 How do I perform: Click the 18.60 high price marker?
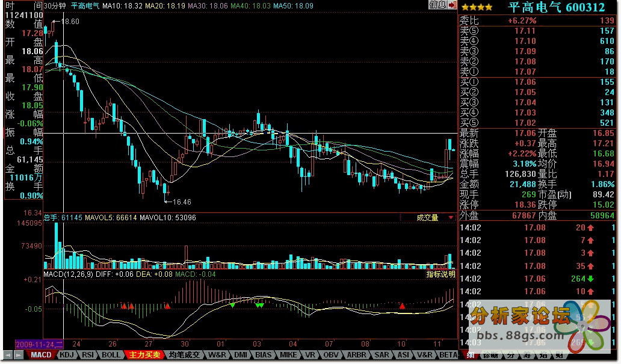pos(70,22)
